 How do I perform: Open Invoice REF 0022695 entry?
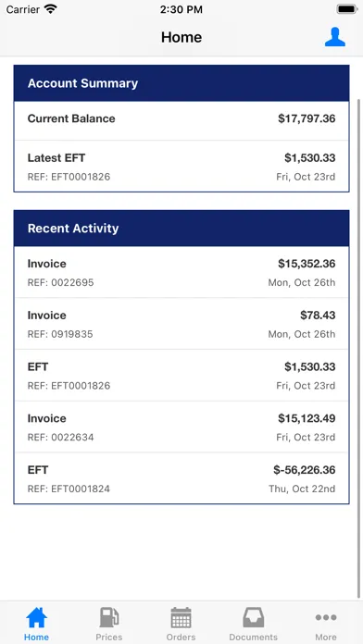click(x=181, y=272)
